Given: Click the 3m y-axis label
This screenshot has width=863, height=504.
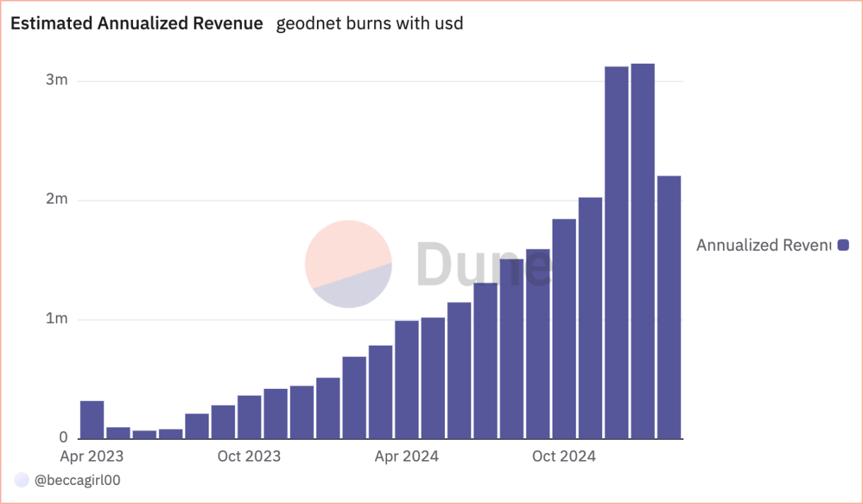Looking at the screenshot, I should click(x=57, y=80).
